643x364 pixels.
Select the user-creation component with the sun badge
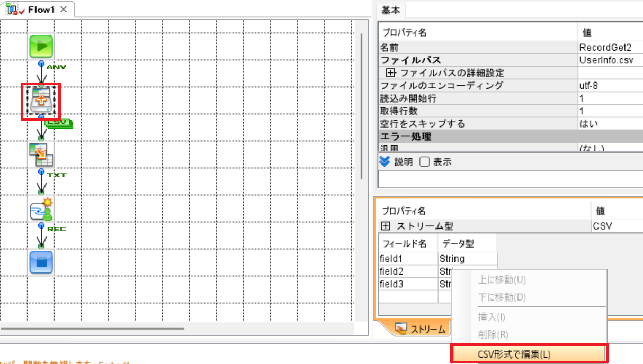point(41,208)
